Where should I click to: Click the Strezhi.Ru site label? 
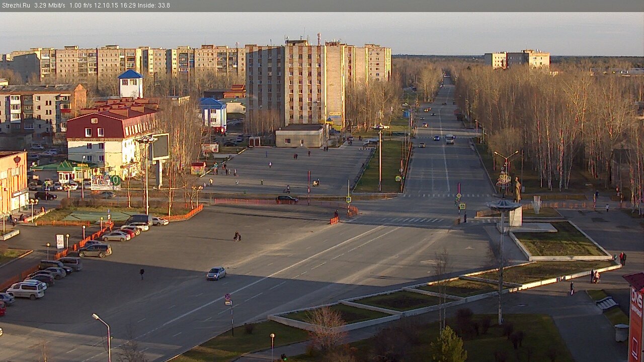click(16, 6)
